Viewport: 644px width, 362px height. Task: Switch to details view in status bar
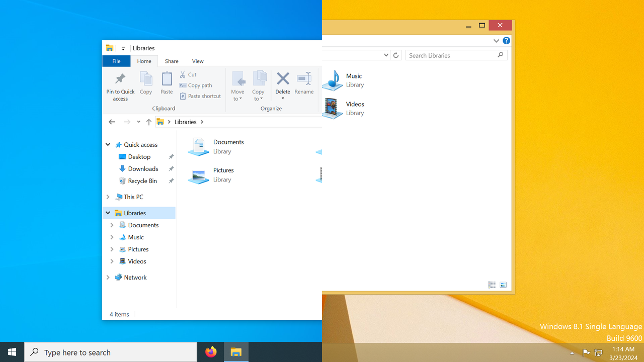point(492,285)
